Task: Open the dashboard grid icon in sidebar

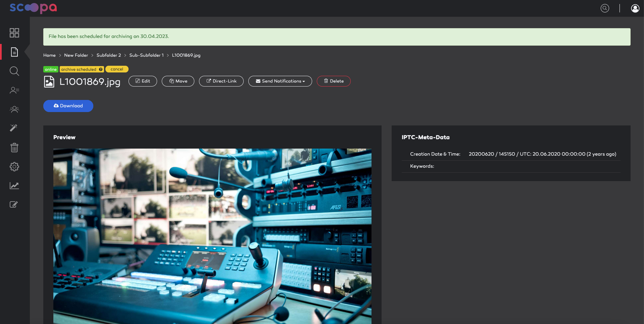Action: click(14, 33)
